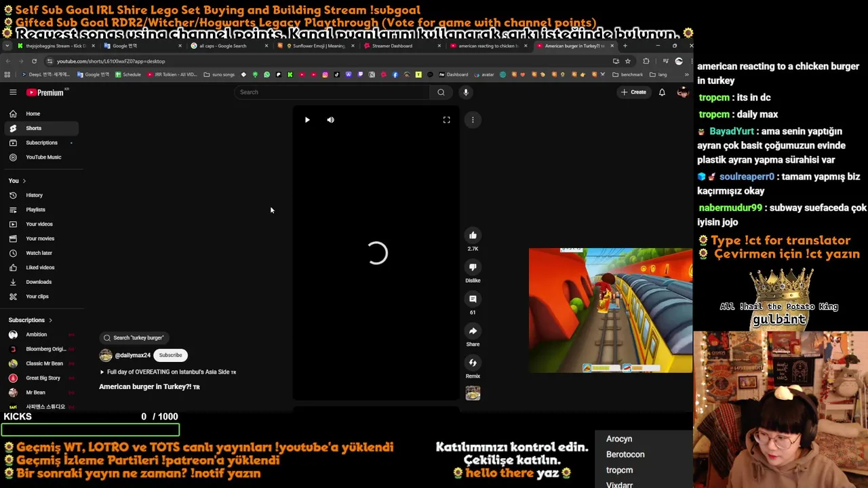Open the Shorts more options menu

click(x=473, y=120)
